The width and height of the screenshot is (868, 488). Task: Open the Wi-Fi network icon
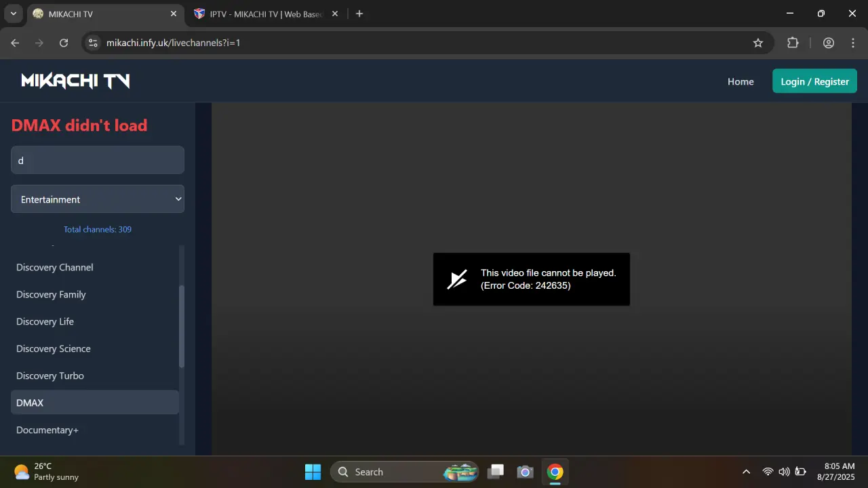click(x=768, y=472)
